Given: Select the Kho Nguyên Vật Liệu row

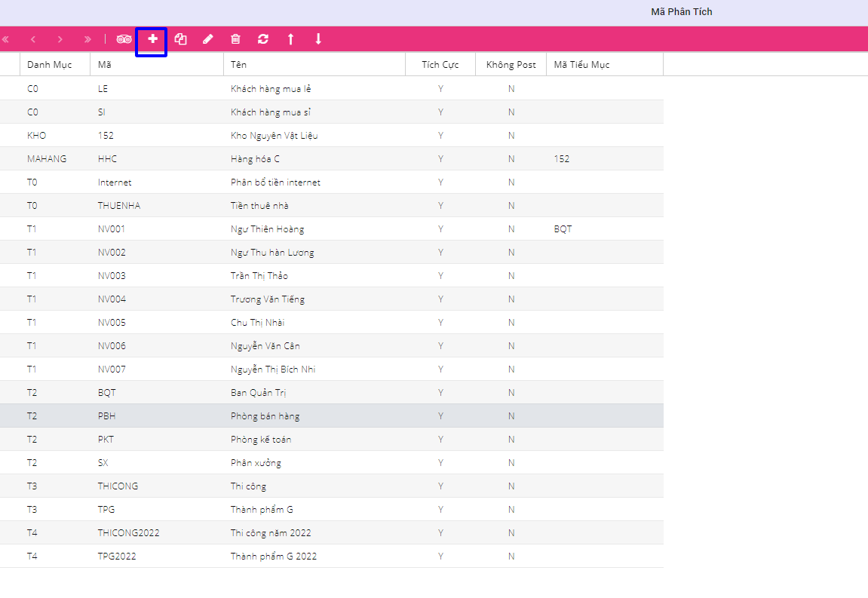Looking at the screenshot, I should click(x=269, y=136).
